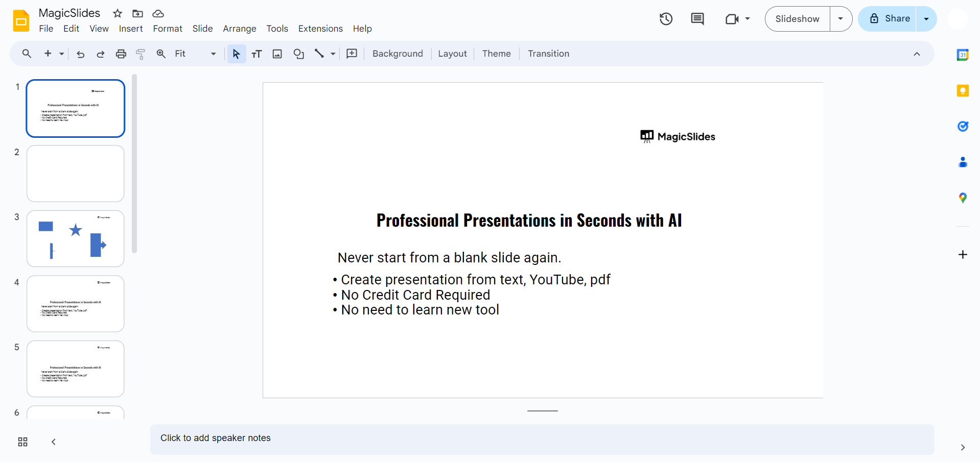Select the shape tool icon
The image size is (980, 462).
pyautogui.click(x=298, y=54)
